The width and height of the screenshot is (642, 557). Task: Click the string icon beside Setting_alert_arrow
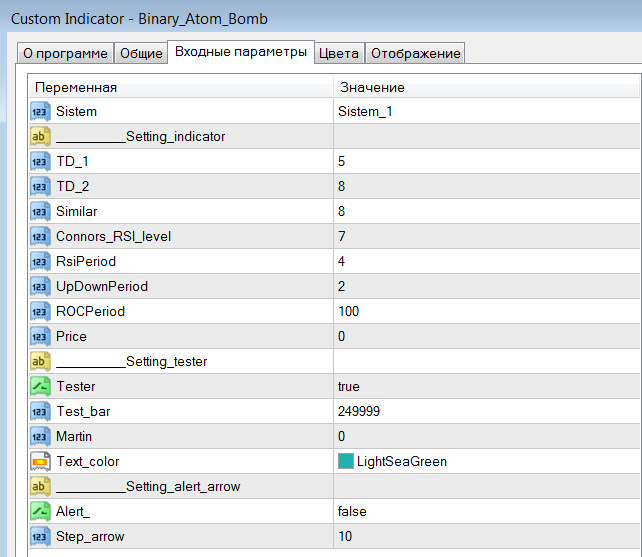(x=40, y=486)
